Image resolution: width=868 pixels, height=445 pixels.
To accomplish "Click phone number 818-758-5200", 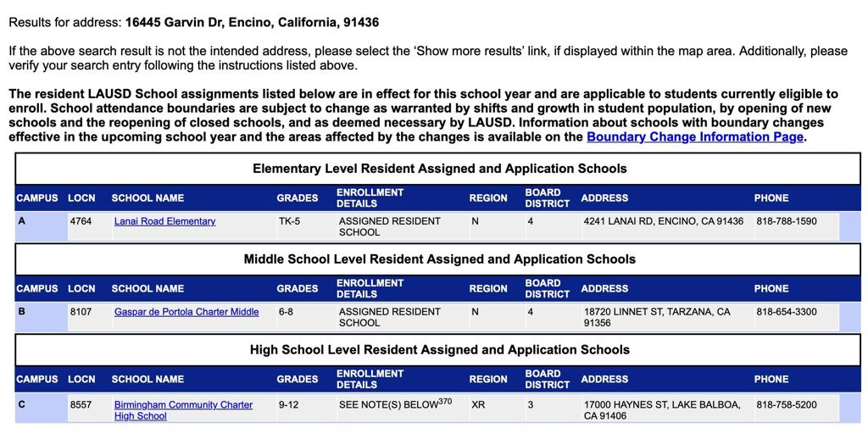I will 787,405.
